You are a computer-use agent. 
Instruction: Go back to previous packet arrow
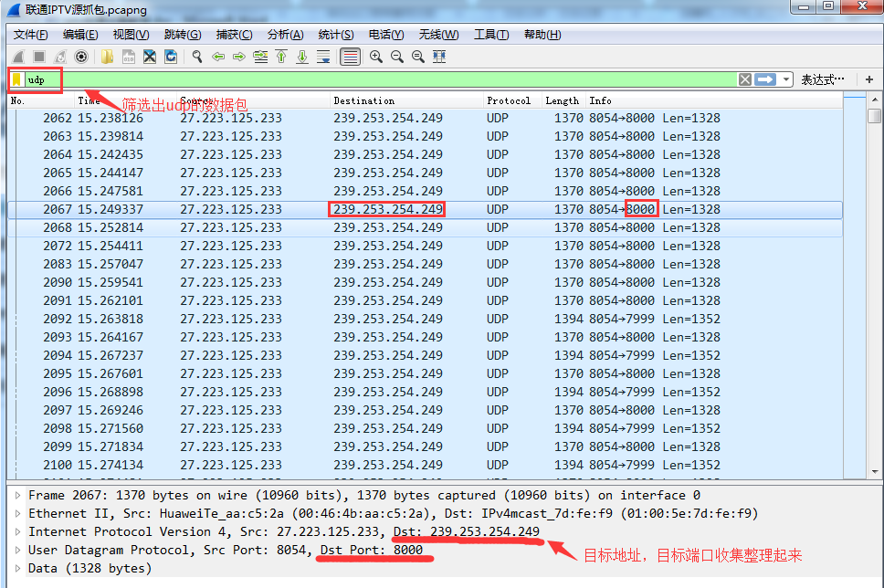point(218,57)
